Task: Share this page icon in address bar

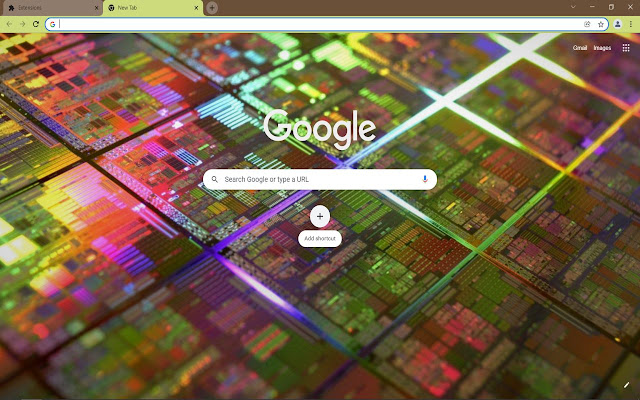Action: pyautogui.click(x=587, y=24)
